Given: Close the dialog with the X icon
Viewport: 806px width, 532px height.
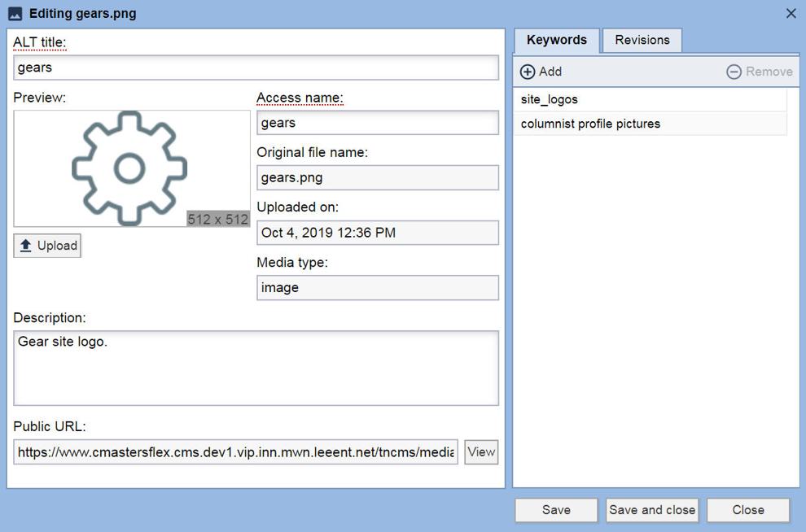Looking at the screenshot, I should coord(791,13).
